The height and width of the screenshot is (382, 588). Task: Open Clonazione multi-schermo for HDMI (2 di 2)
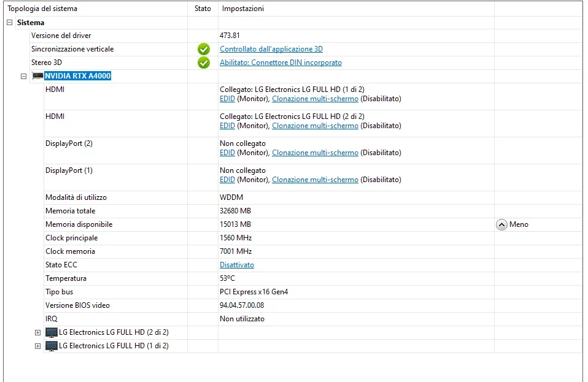pos(315,126)
